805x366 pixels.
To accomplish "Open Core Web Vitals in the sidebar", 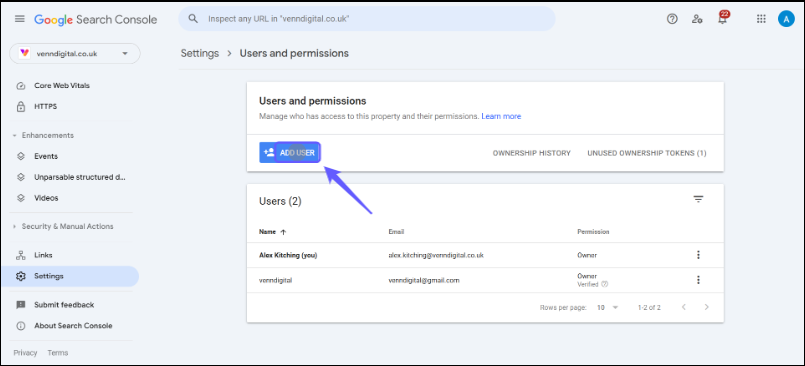I will (x=62, y=86).
